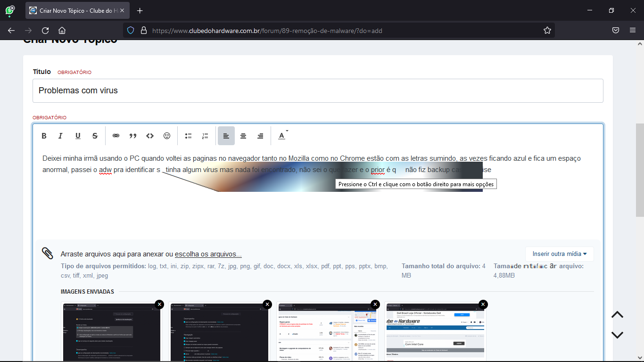Viewport: 644px width, 362px height.
Task: Select the first uploaded image thumbnail
Action: coord(112,332)
